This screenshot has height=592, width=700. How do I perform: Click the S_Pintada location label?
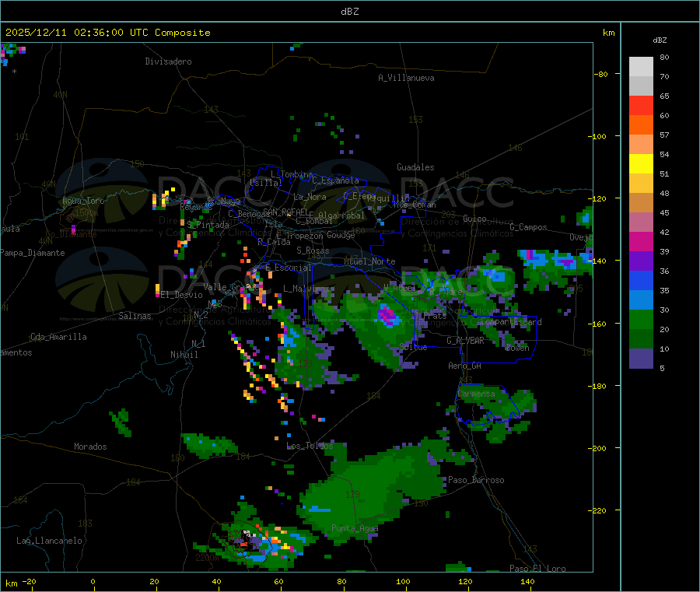click(x=208, y=225)
